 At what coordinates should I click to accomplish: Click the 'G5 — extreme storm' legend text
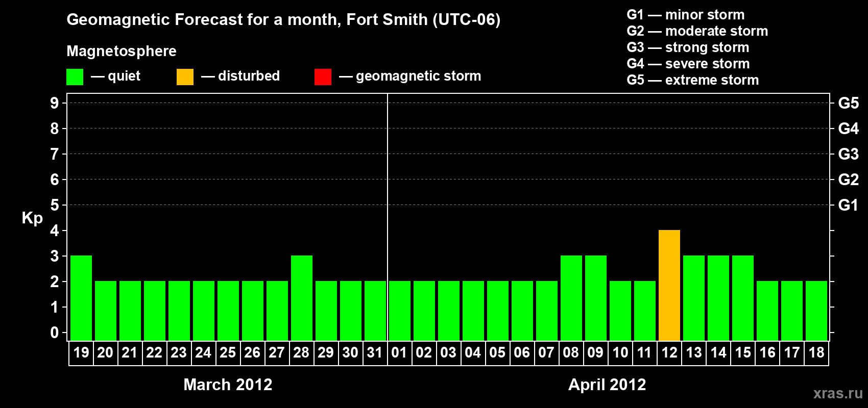(693, 80)
